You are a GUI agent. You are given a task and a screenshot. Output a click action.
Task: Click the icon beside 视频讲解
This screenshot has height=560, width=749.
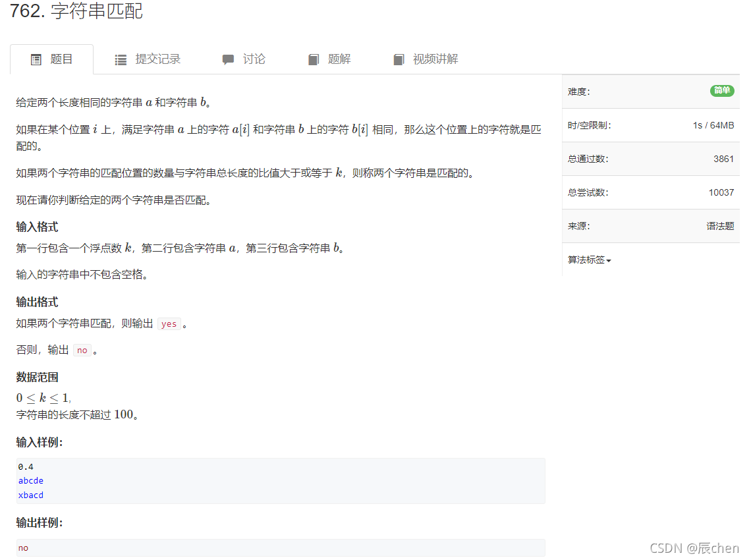click(399, 59)
